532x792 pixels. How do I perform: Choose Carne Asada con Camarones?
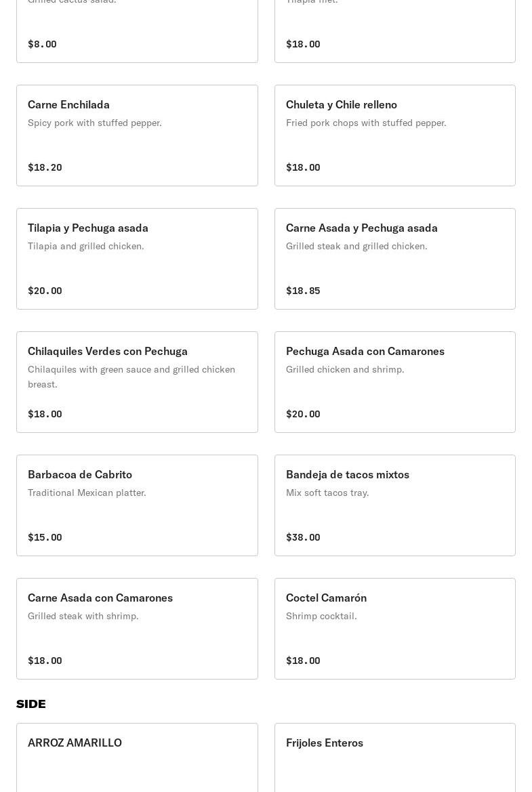pyautogui.click(x=100, y=598)
